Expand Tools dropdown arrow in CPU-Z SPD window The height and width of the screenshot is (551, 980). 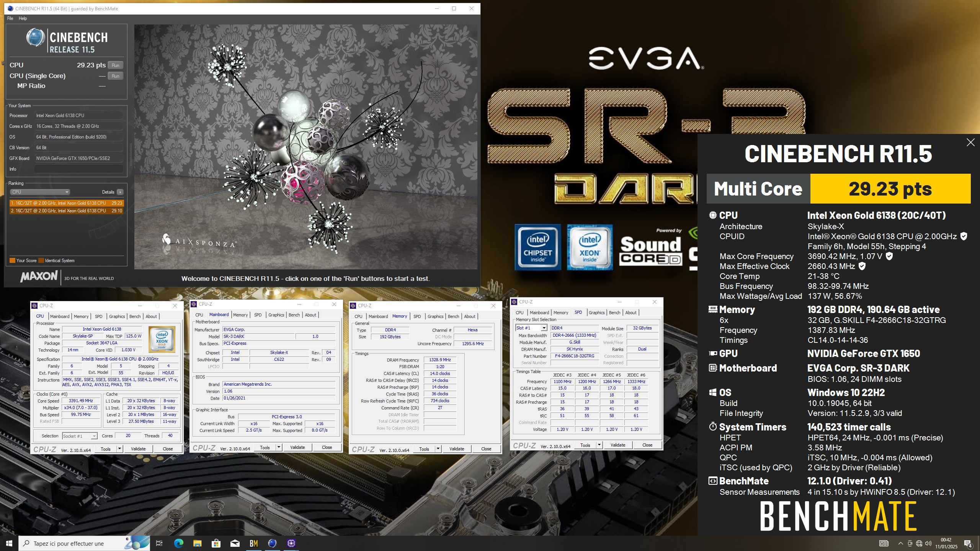coord(599,445)
